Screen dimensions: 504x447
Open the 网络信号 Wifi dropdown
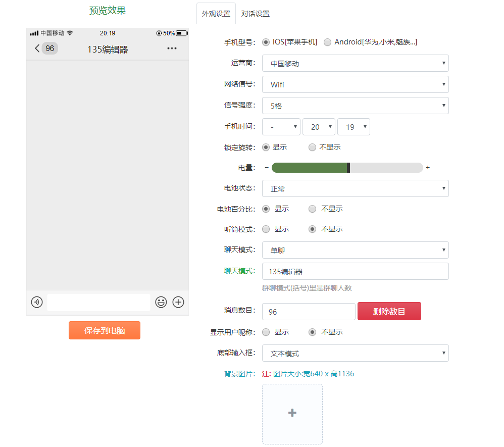tap(355, 84)
